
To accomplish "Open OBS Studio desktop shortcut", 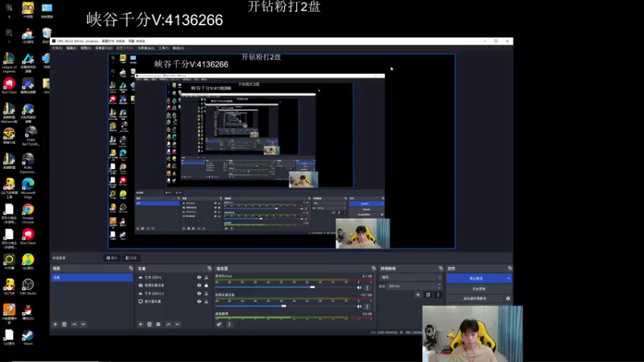I will pyautogui.click(x=28, y=287).
